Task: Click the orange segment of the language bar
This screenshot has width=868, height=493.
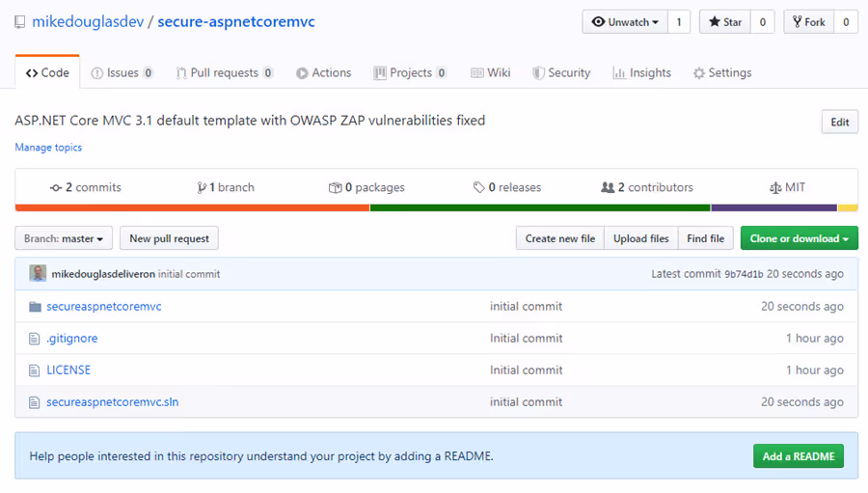Action: (192, 208)
